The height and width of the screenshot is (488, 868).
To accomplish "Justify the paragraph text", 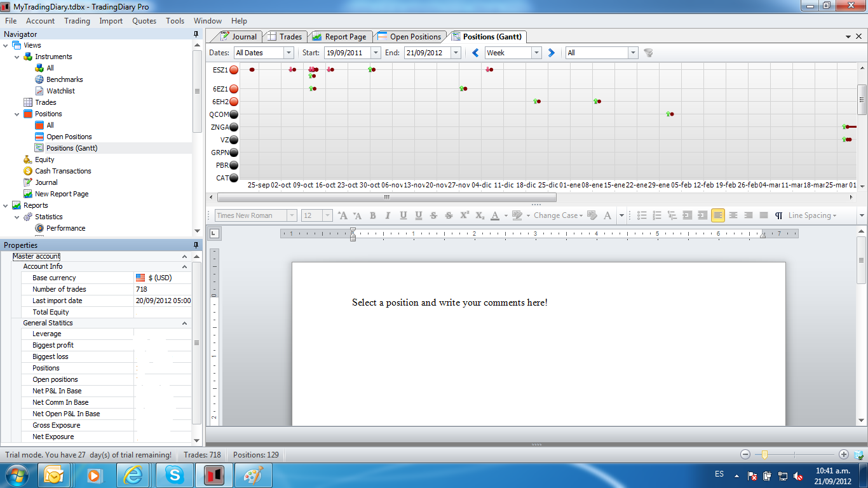I will [764, 215].
